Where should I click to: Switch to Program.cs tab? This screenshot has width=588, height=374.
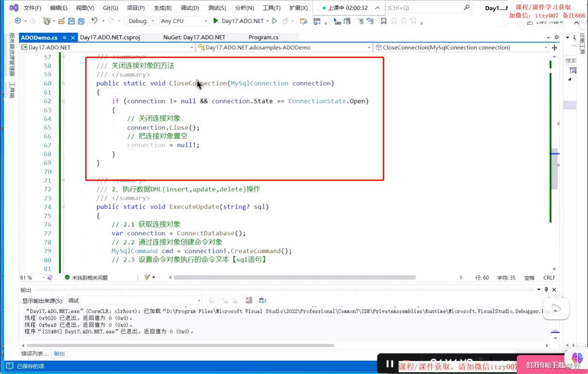point(263,37)
